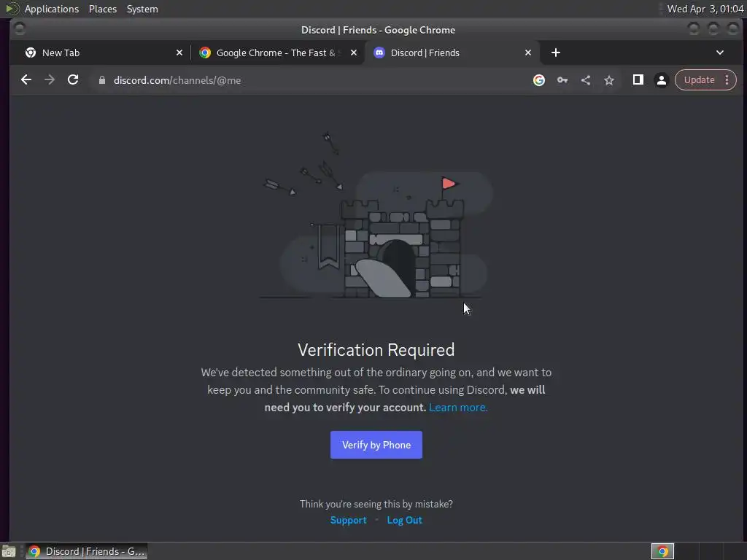Click the distro logo in top panel
The image size is (747, 560).
pyautogui.click(x=12, y=9)
